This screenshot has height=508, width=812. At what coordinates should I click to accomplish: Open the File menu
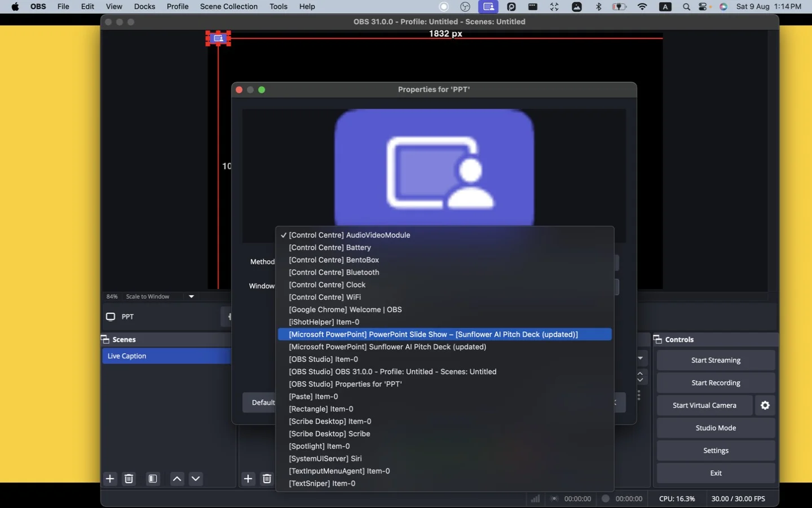(63, 7)
